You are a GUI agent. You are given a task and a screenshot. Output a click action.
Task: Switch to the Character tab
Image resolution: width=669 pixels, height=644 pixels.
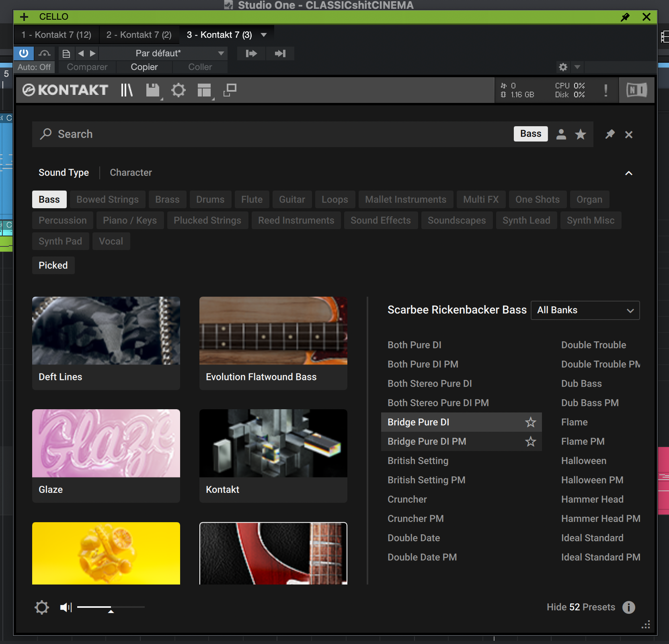point(131,172)
